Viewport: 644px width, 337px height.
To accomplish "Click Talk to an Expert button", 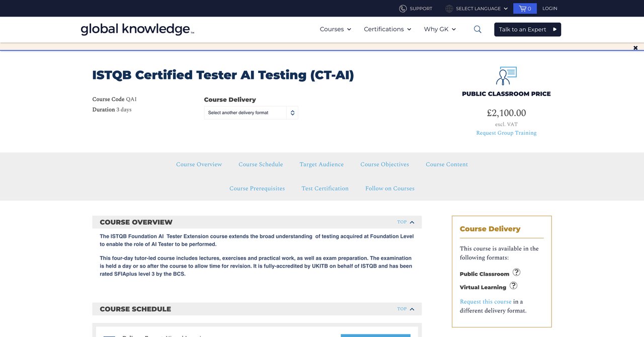I will [527, 29].
